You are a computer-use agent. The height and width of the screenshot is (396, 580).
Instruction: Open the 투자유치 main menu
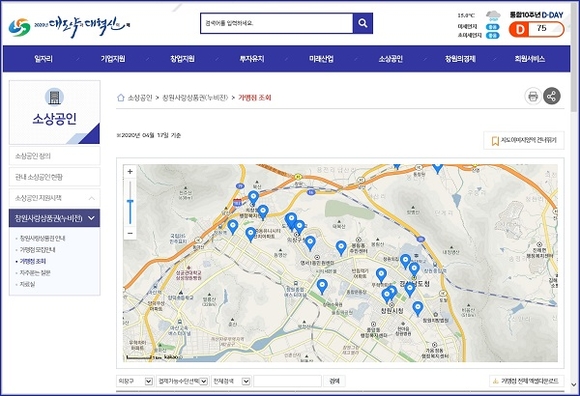252,59
